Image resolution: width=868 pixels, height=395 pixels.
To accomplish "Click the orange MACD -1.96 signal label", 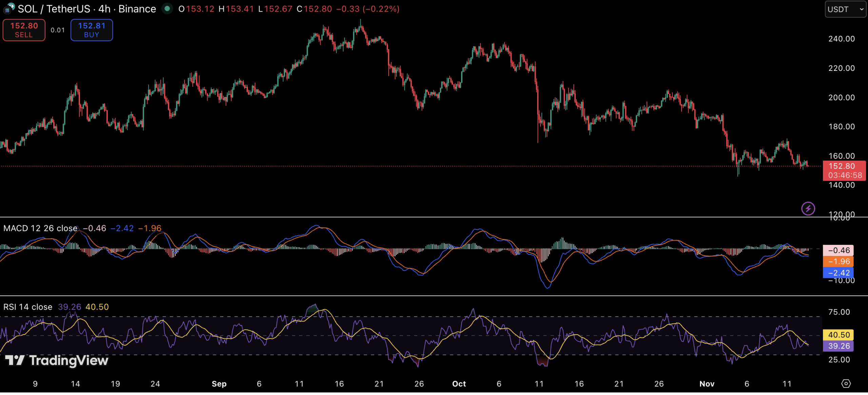I will tap(838, 262).
